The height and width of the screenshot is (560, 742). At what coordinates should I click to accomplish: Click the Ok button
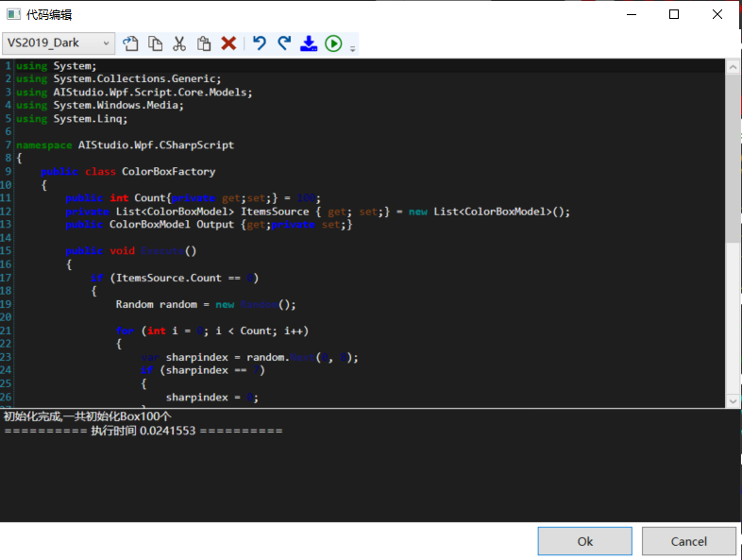[584, 541]
